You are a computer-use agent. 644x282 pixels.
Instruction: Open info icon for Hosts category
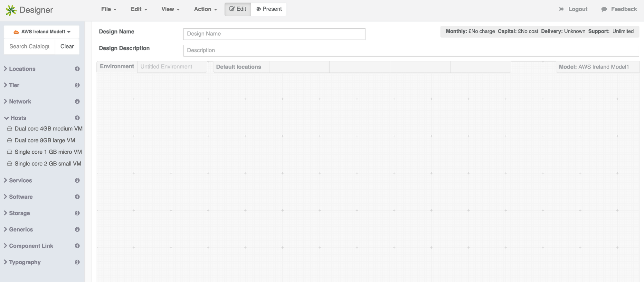tap(77, 118)
